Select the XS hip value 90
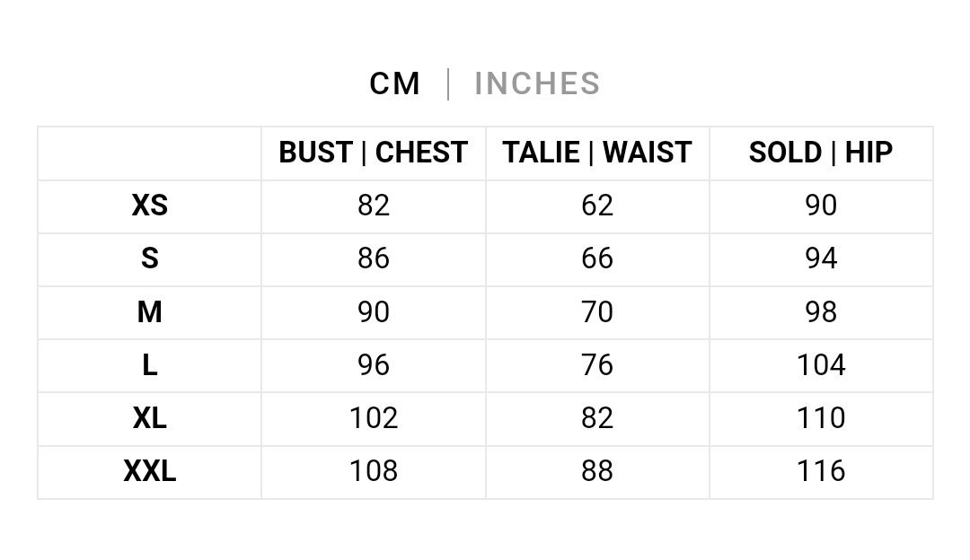 tap(821, 206)
